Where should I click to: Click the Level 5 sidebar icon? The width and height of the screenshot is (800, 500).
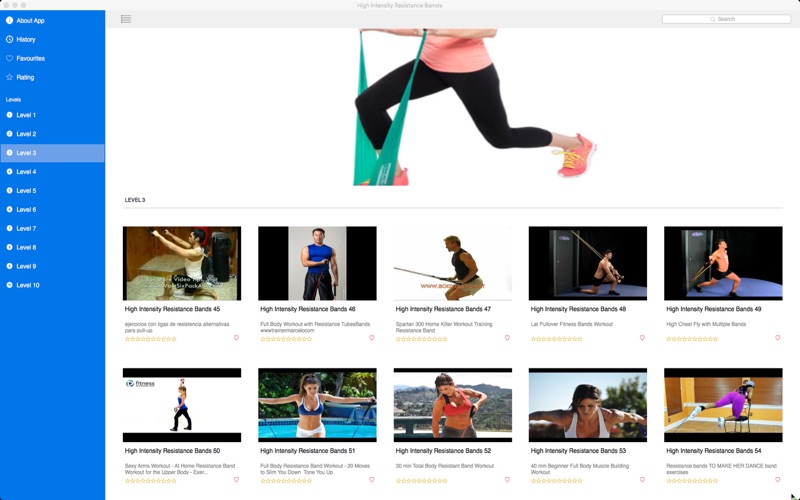[9, 190]
